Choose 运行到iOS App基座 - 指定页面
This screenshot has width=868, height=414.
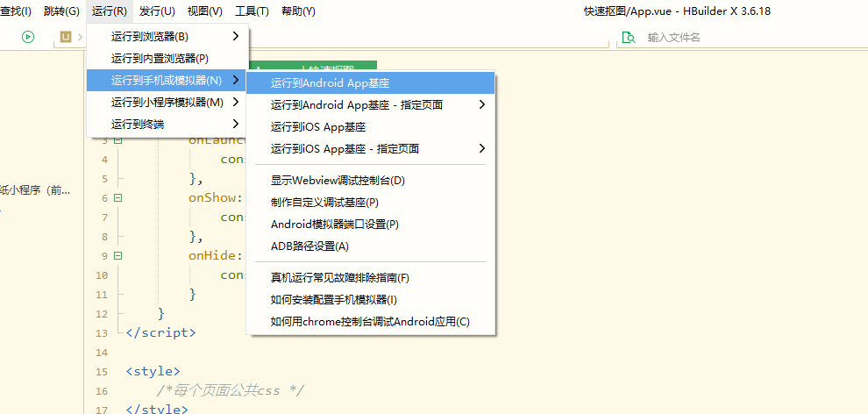click(x=370, y=148)
